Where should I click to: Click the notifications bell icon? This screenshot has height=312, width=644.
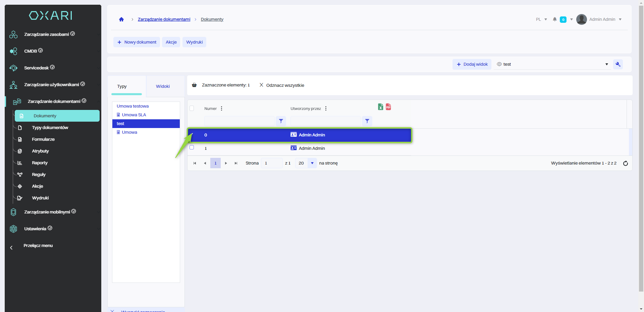coord(555,19)
